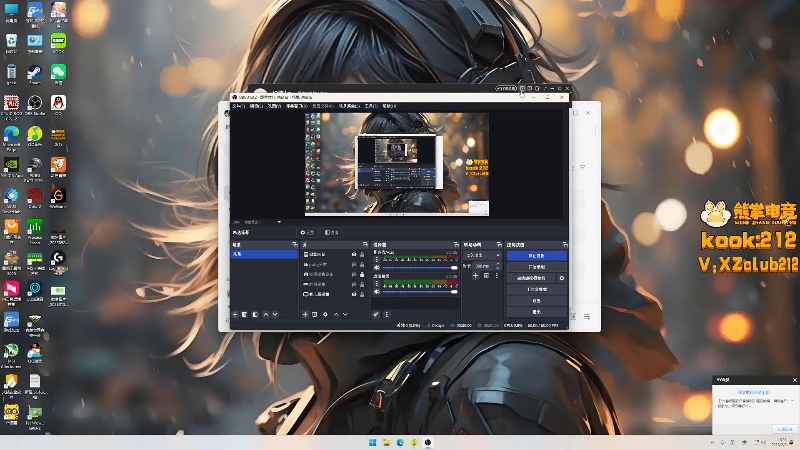The image size is (800, 450).
Task: Toggle Studio Mode button in Controls
Action: (x=537, y=289)
